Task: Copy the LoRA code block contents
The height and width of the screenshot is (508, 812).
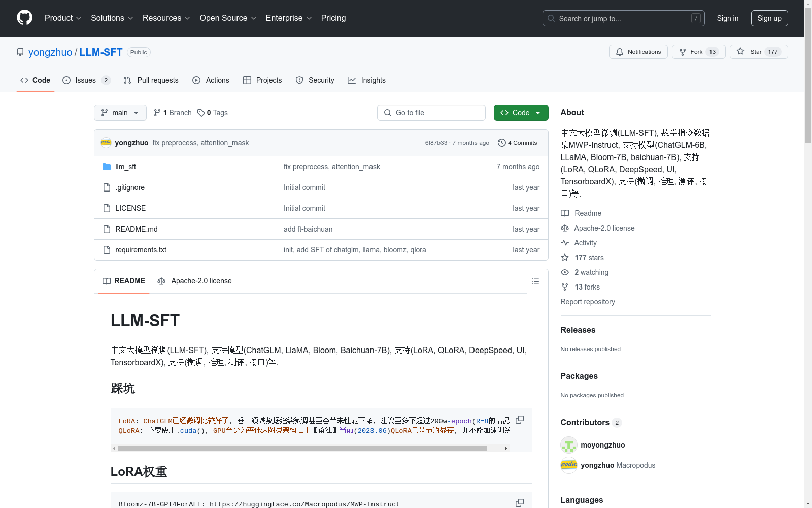Action: point(520,420)
